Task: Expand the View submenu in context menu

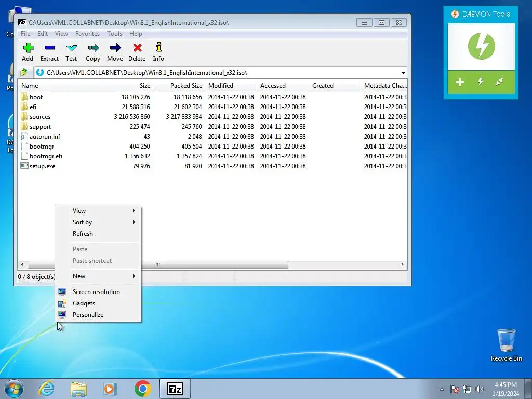Action: [98, 211]
